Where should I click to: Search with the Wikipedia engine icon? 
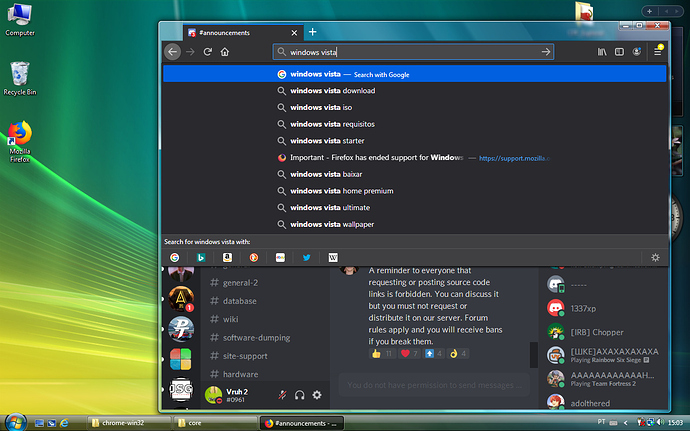(x=333, y=257)
